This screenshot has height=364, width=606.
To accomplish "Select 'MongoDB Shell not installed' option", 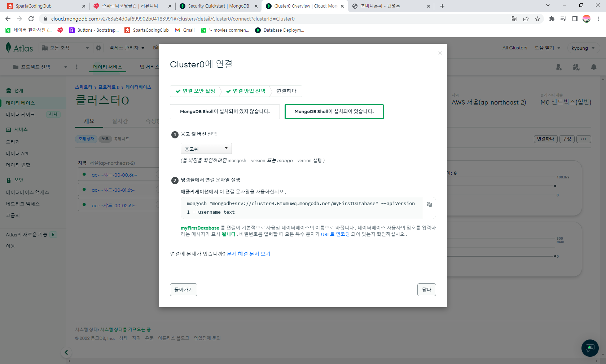I will (225, 112).
